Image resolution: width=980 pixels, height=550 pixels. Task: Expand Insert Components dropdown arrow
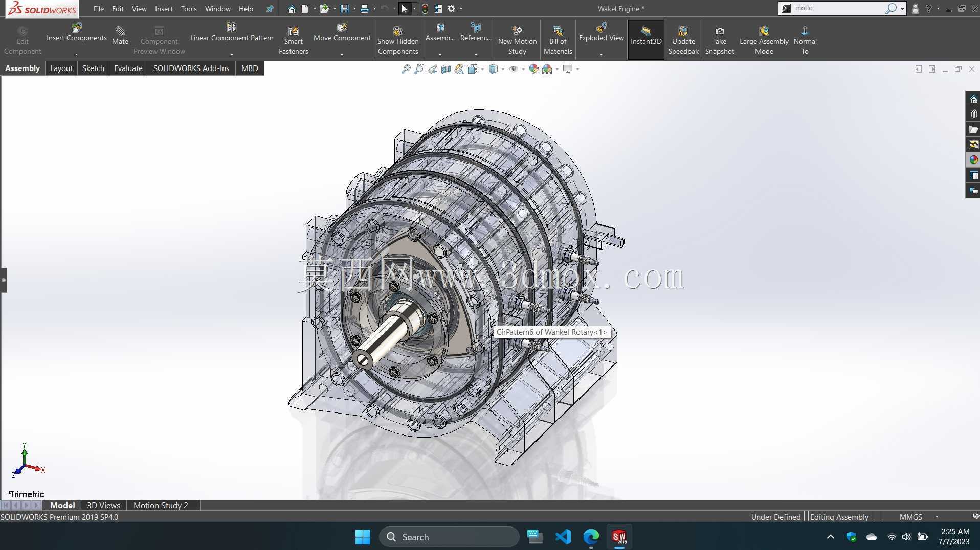tap(76, 54)
